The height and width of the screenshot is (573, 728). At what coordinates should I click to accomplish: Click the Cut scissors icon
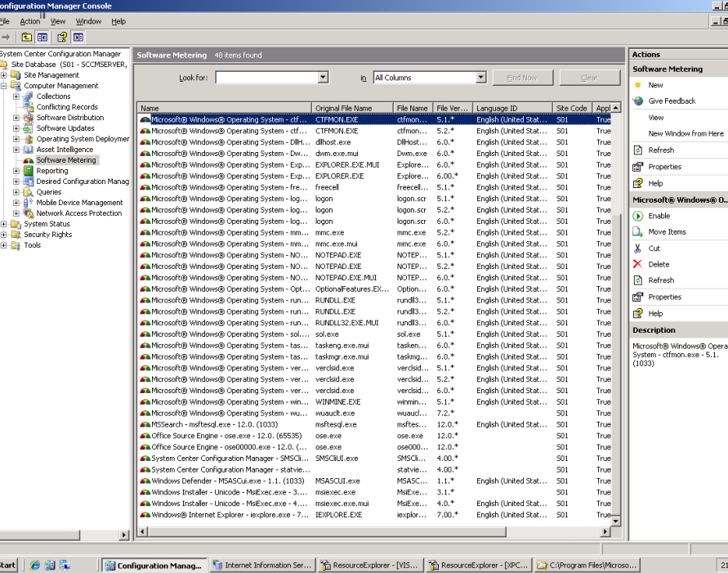pos(638,248)
